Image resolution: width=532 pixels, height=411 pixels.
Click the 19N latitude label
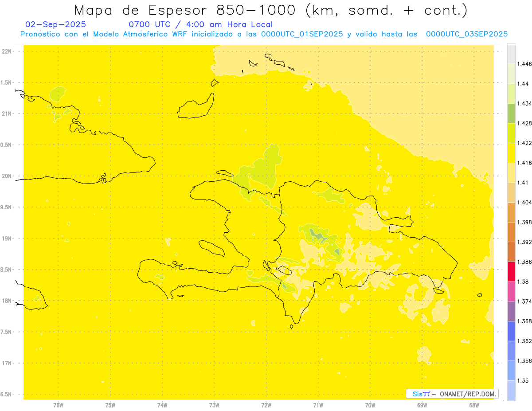coord(6,239)
